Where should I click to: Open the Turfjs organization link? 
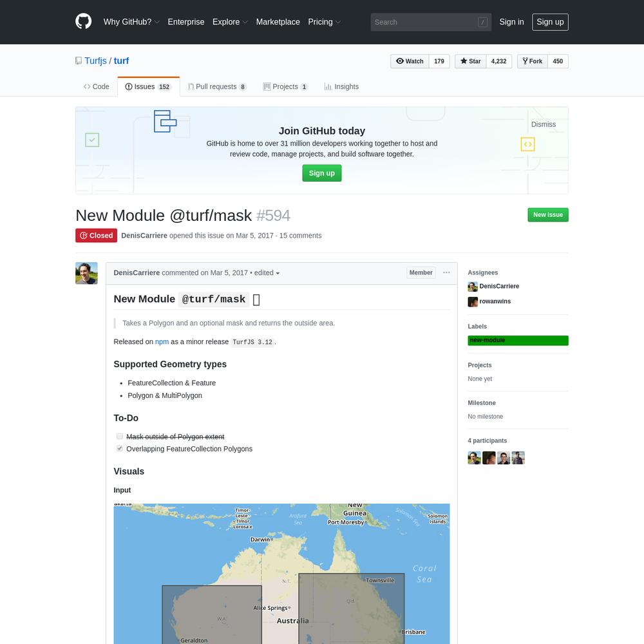point(96,61)
